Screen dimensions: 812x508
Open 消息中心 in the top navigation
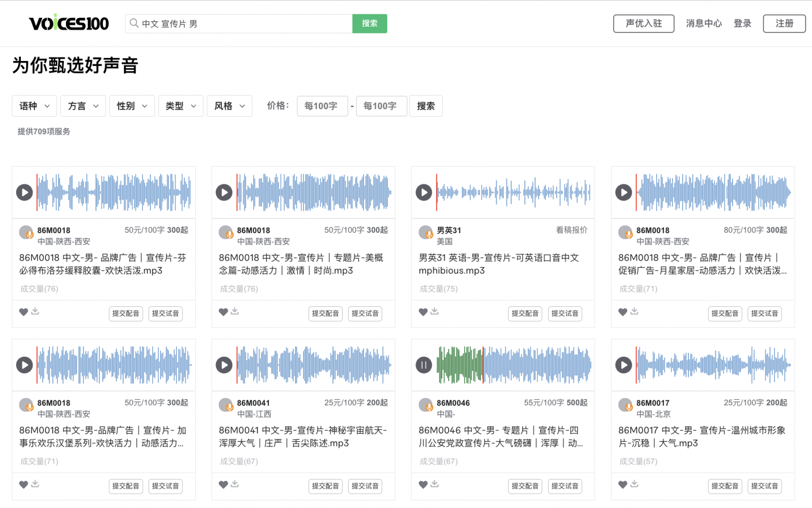pos(703,23)
